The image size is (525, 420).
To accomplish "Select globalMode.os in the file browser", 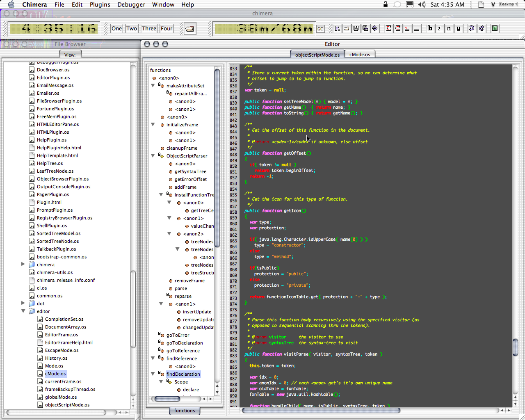I will [x=61, y=397].
